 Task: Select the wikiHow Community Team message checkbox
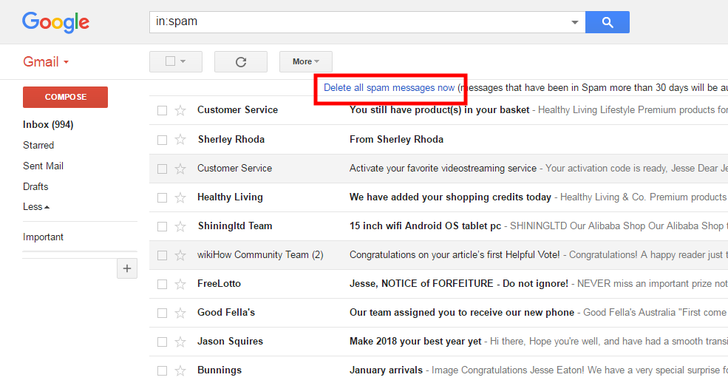(x=162, y=255)
